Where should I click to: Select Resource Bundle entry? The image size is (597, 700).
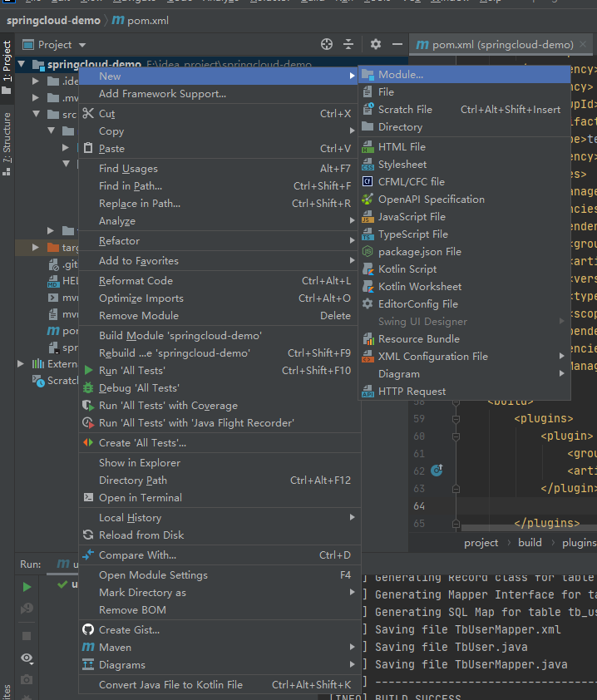(x=465, y=339)
